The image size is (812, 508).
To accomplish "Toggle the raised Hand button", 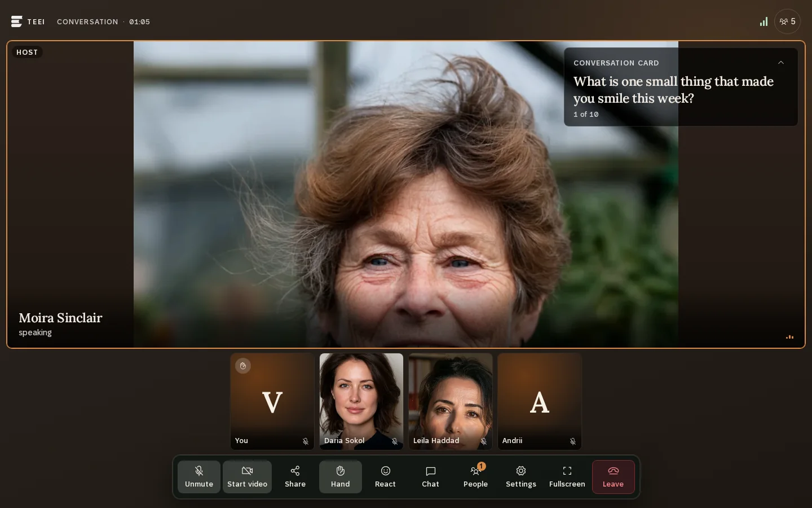I will click(x=341, y=477).
